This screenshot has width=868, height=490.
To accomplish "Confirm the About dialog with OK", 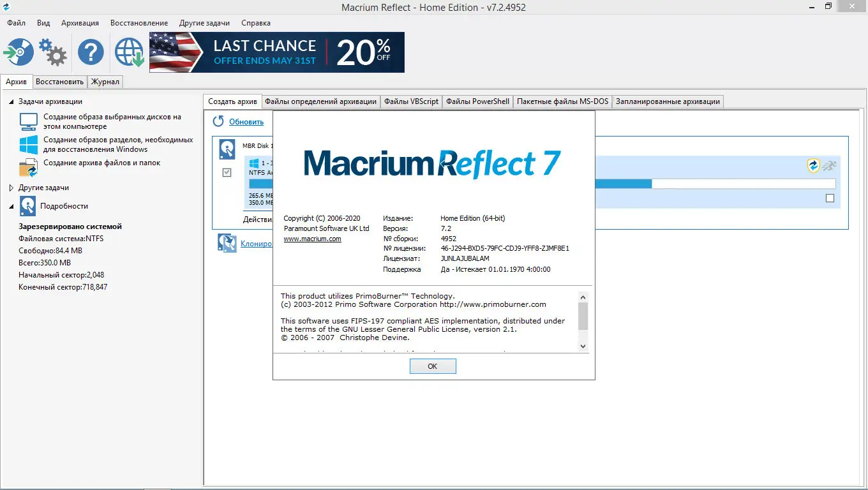I will click(x=433, y=366).
